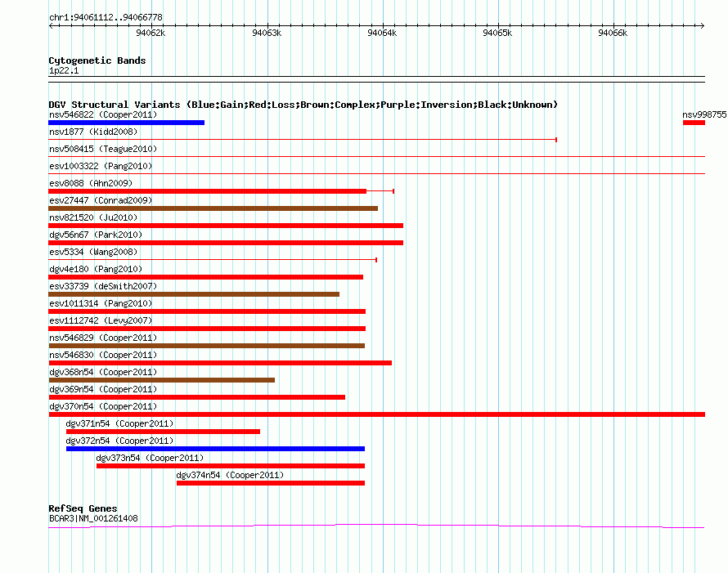The image size is (728, 573).
Task: Select the red nsv998755 loss bar
Action: [x=694, y=123]
